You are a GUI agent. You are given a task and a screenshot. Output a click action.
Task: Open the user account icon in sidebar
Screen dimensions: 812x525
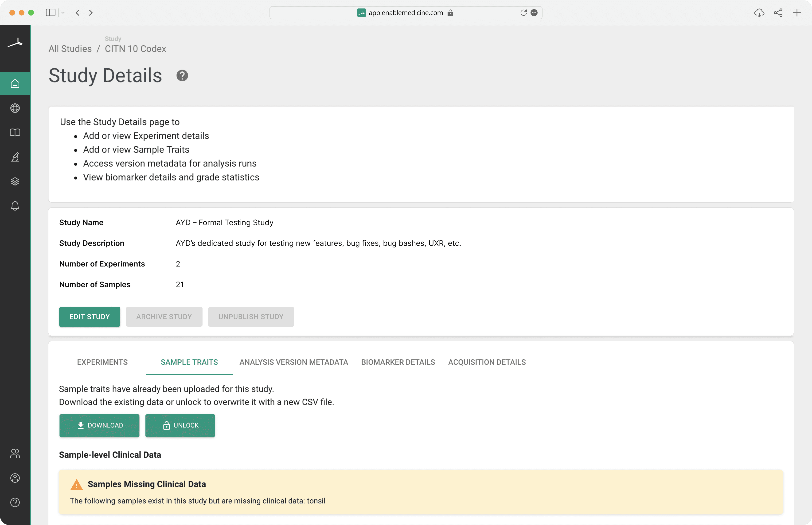pyautogui.click(x=15, y=478)
